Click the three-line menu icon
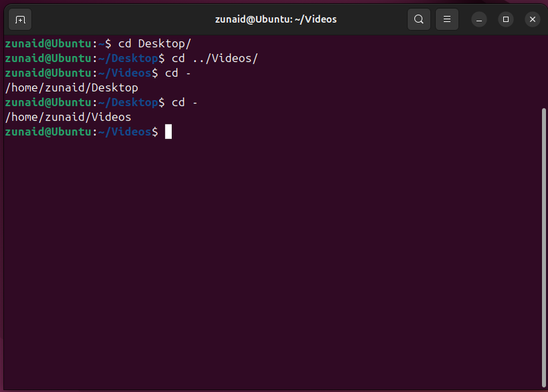 447,19
